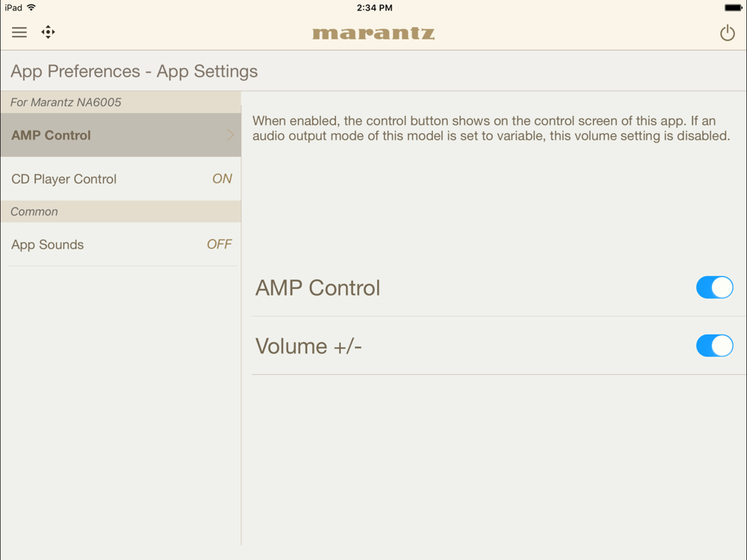Screen dimensions: 747x560
Task: Select AMP Control in the sidebar
Action: point(121,135)
